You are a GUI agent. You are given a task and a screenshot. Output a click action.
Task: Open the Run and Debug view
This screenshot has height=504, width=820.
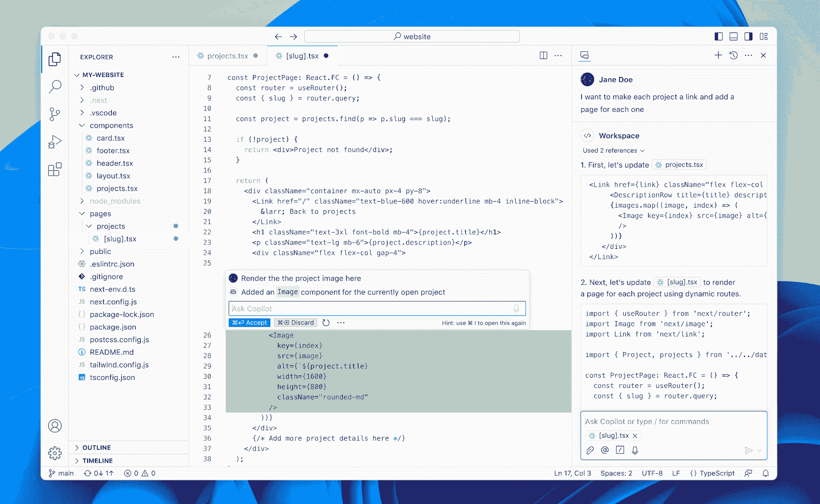click(55, 142)
